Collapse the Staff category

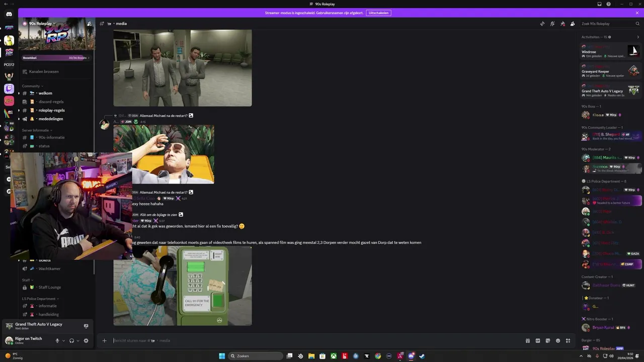point(28,280)
